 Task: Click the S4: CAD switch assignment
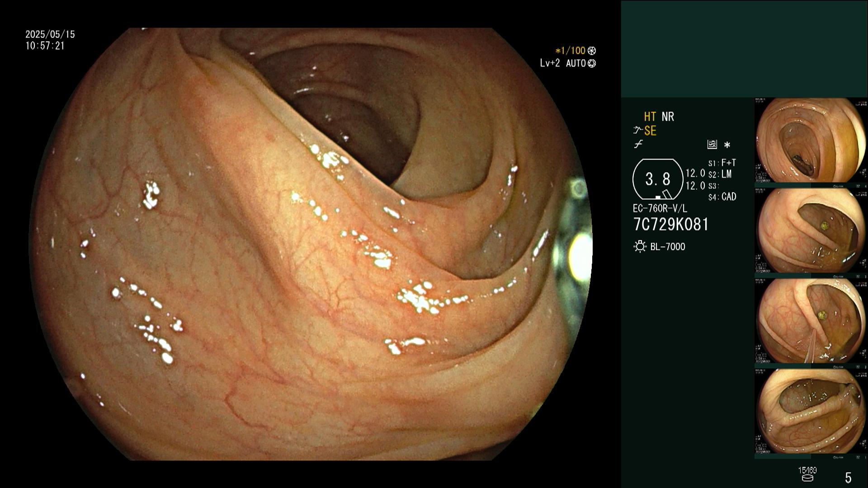pos(722,197)
